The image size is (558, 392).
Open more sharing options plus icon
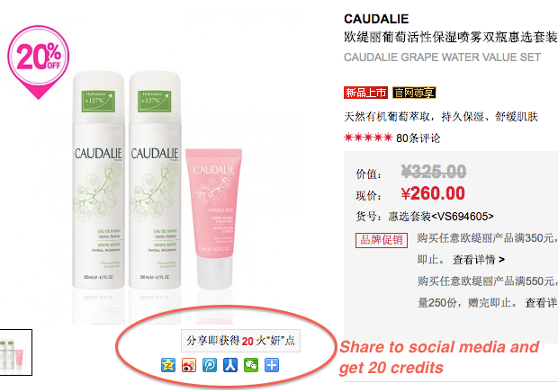pyautogui.click(x=272, y=365)
